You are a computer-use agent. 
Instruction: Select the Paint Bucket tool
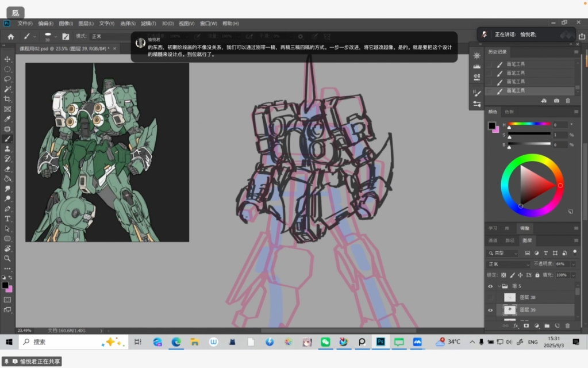[x=7, y=179]
